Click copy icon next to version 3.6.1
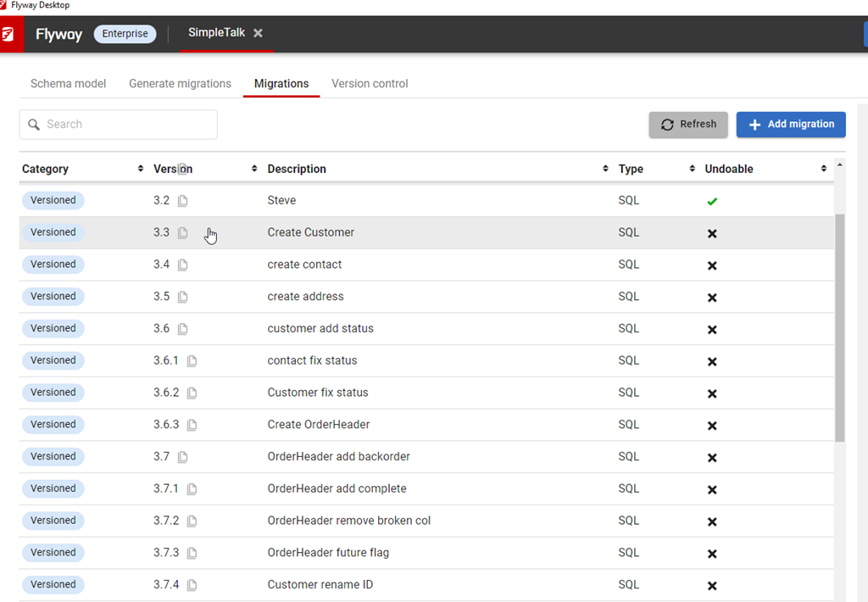The height and width of the screenshot is (602, 868). 192,361
